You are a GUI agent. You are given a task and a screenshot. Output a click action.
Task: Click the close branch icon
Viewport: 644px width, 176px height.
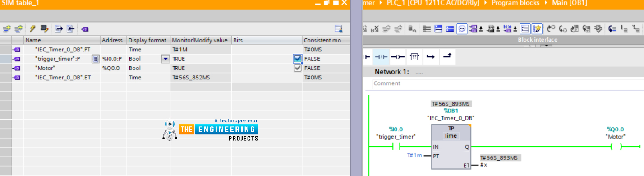click(447, 56)
